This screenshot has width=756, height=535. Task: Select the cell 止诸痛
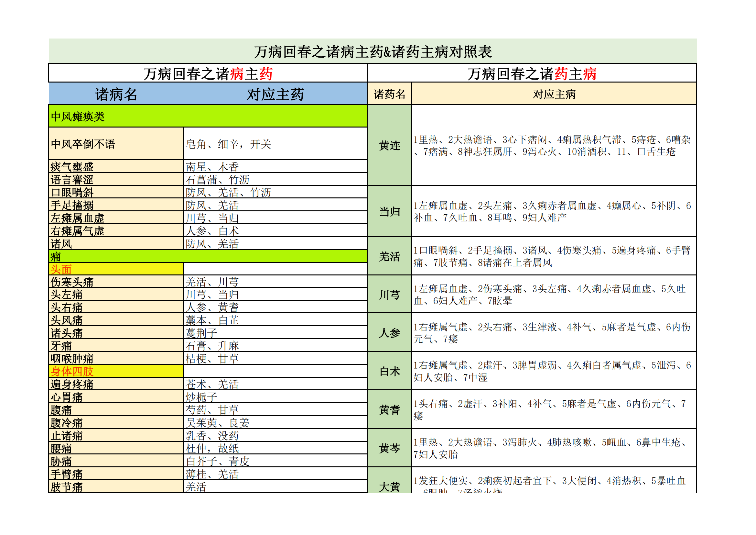pos(116,435)
